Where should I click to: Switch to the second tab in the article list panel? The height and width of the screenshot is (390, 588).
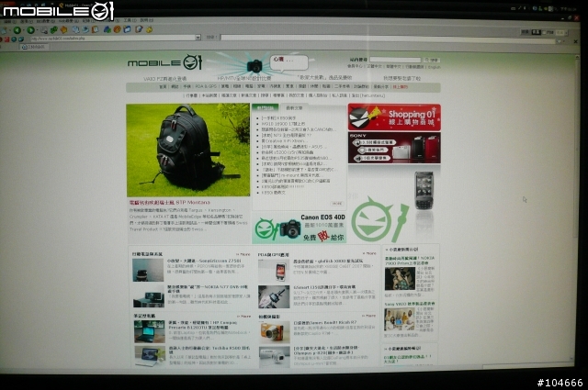pos(294,108)
